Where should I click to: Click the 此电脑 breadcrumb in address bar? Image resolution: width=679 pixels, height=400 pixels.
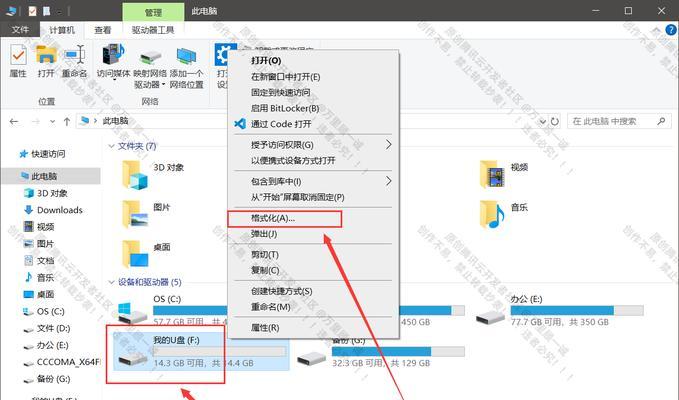(115, 121)
